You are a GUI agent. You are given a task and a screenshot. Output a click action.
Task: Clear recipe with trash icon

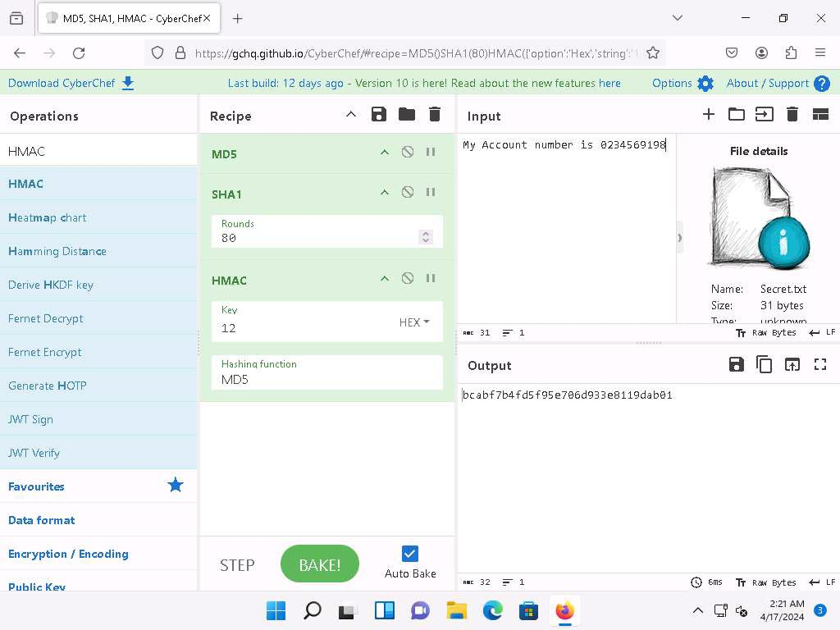tap(435, 115)
